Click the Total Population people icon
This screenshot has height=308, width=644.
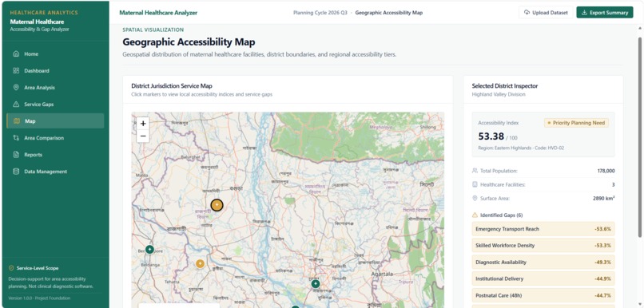pos(475,171)
